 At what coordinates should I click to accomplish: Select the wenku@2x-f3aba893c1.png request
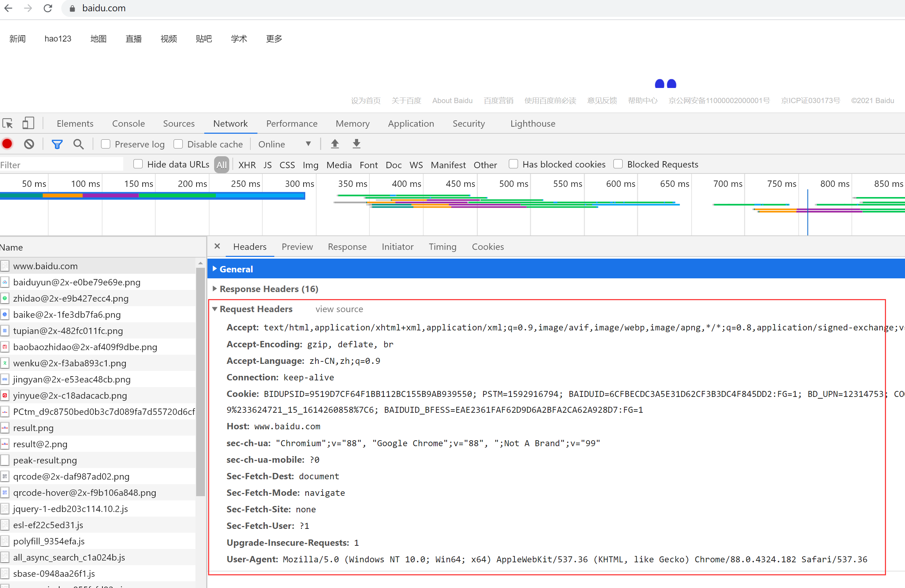click(x=98, y=363)
